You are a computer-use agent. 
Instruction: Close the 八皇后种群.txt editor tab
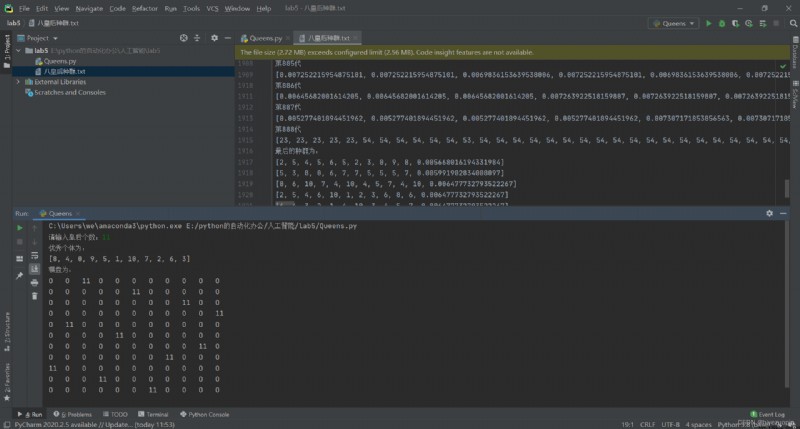355,38
